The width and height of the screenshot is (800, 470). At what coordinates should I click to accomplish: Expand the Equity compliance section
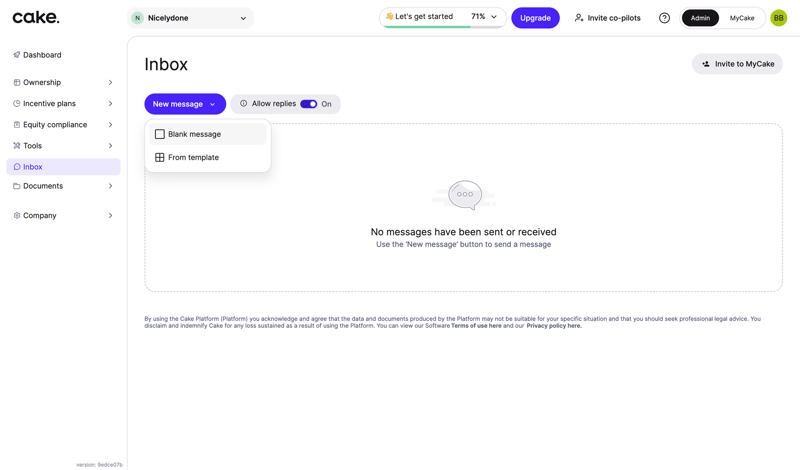click(63, 125)
